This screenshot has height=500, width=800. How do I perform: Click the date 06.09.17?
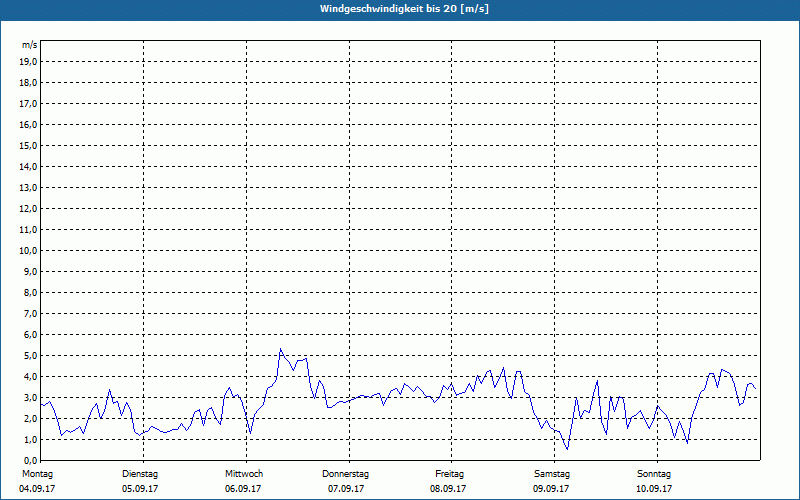(x=243, y=489)
